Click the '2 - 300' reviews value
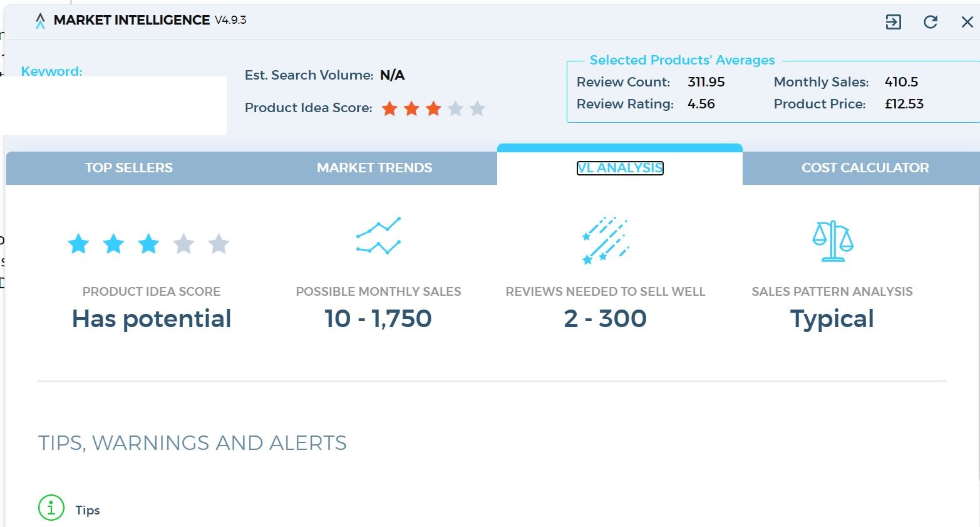The height and width of the screenshot is (527, 980). point(605,319)
